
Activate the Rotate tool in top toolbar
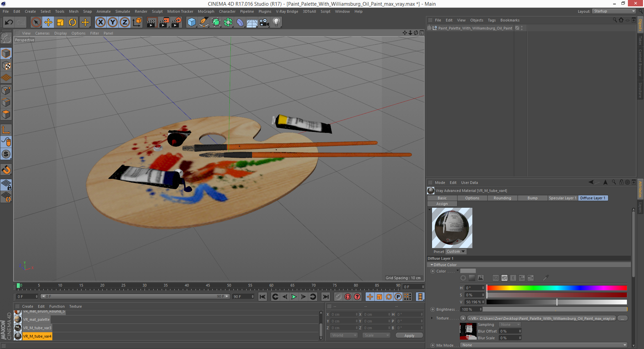[72, 22]
